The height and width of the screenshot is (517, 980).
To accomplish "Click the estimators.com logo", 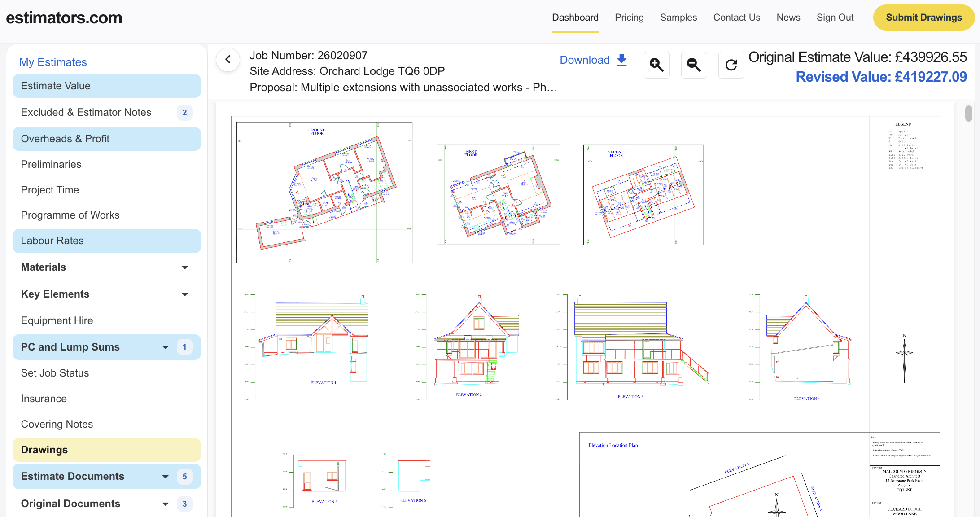I will (64, 18).
